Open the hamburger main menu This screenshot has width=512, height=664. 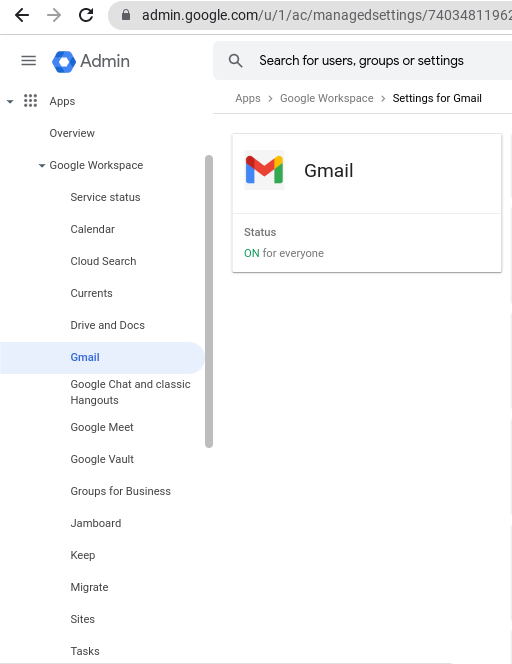pyautogui.click(x=28, y=61)
